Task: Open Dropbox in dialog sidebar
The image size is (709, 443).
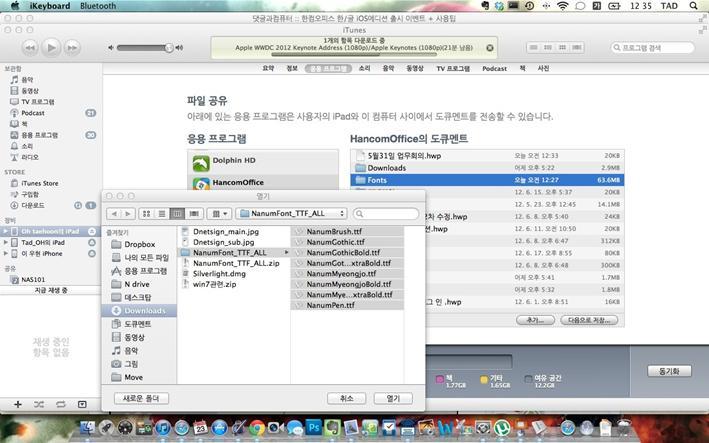Action: point(139,244)
